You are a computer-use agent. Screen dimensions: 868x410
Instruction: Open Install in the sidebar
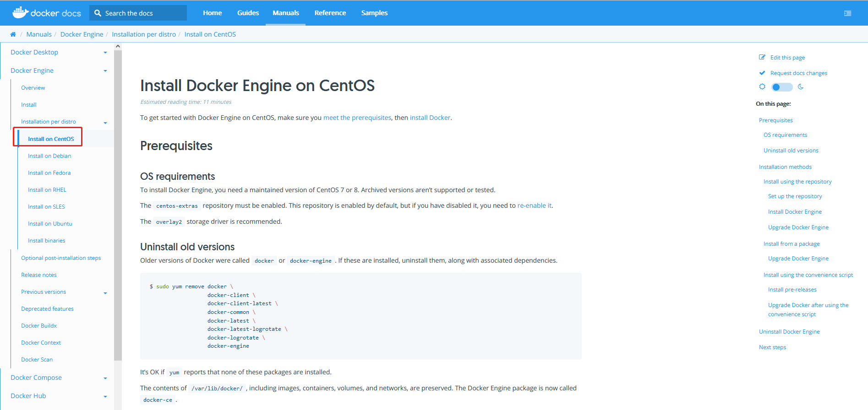pyautogui.click(x=29, y=105)
